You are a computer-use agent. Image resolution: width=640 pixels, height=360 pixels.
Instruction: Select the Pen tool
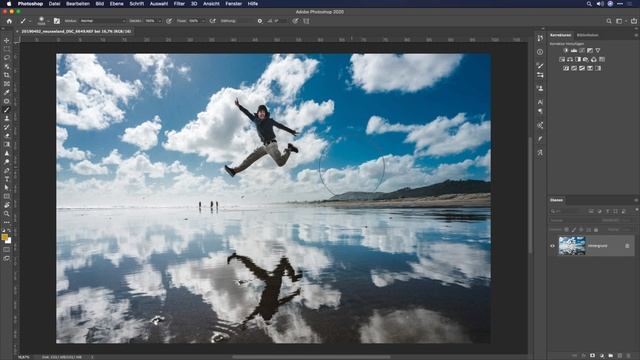click(7, 171)
